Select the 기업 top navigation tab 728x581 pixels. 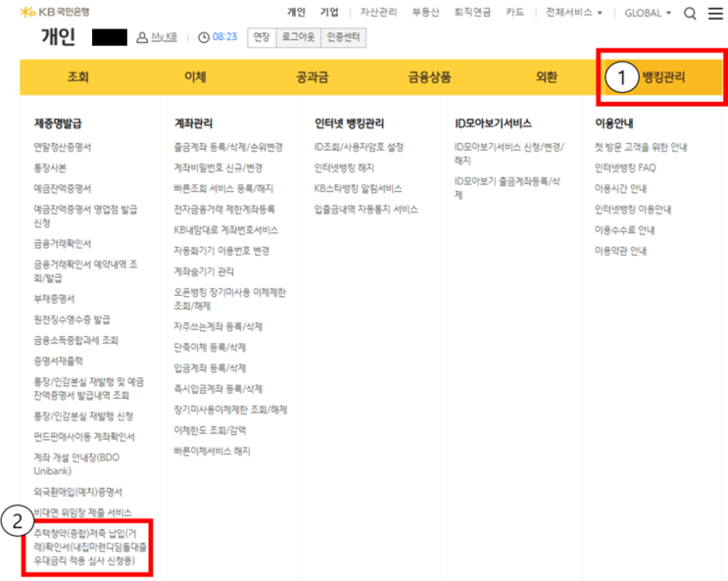[x=329, y=12]
